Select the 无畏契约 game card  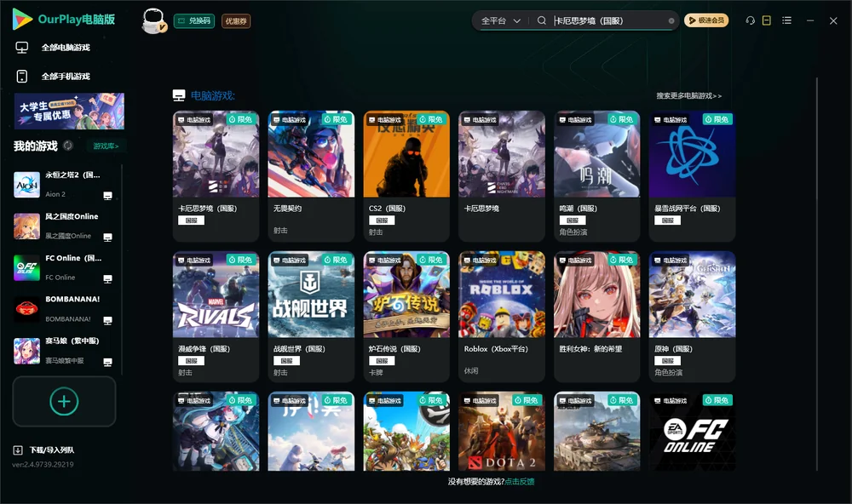311,176
